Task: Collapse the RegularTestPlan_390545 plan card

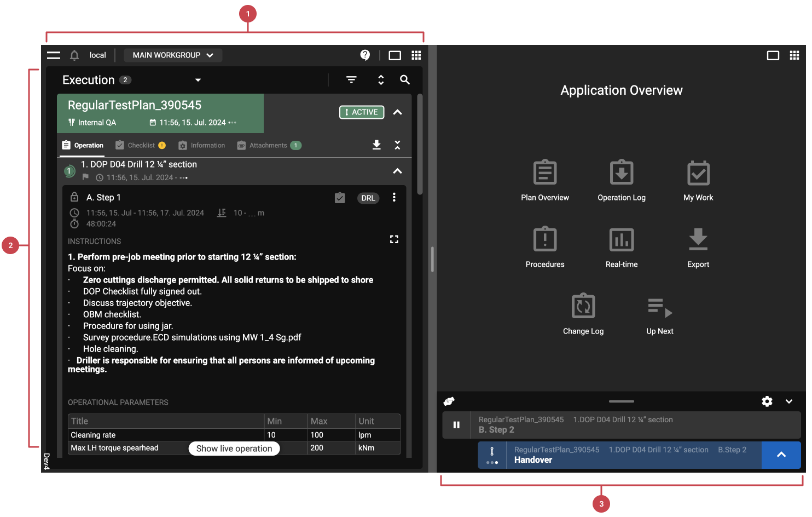Action: coord(398,112)
